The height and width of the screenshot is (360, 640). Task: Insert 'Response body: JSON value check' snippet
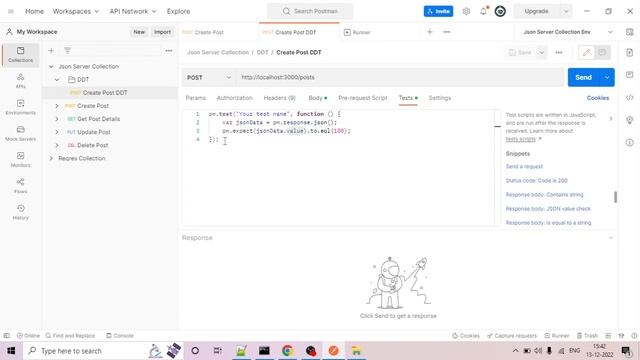click(x=548, y=209)
